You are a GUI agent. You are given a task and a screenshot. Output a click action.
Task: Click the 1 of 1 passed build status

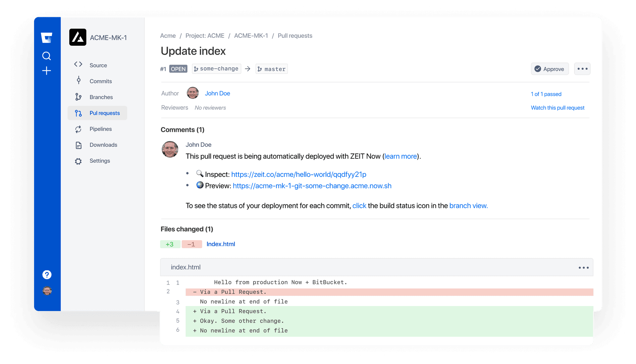pos(546,94)
